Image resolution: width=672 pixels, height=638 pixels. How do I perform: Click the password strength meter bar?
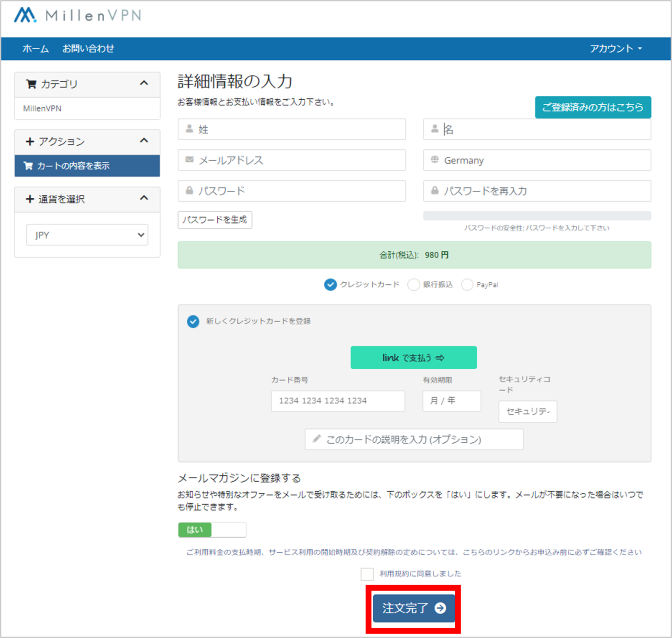[536, 215]
